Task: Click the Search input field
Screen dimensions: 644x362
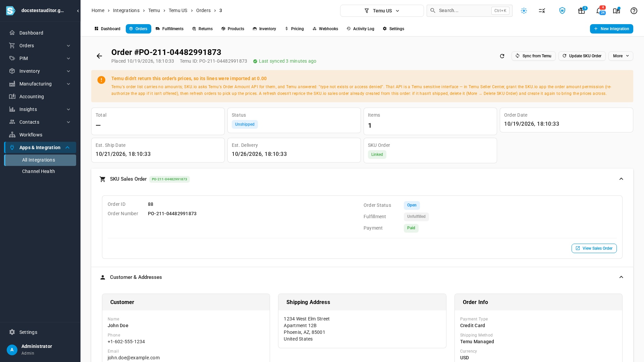Action: point(470,11)
